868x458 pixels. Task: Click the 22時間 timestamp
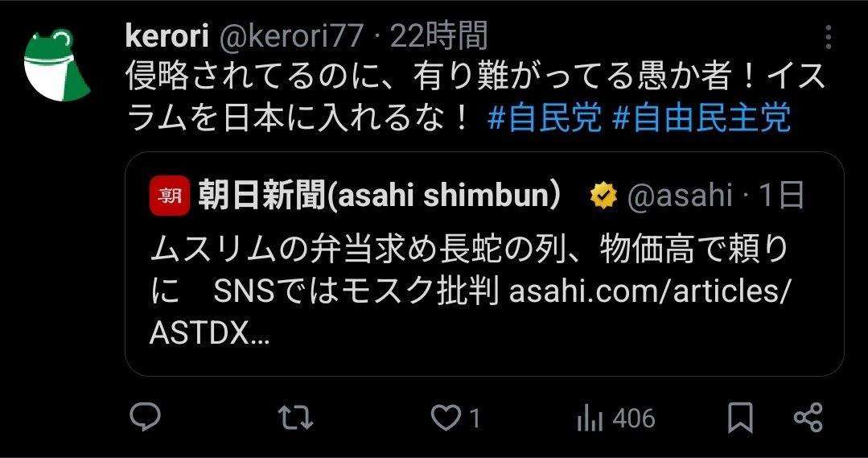point(439,36)
